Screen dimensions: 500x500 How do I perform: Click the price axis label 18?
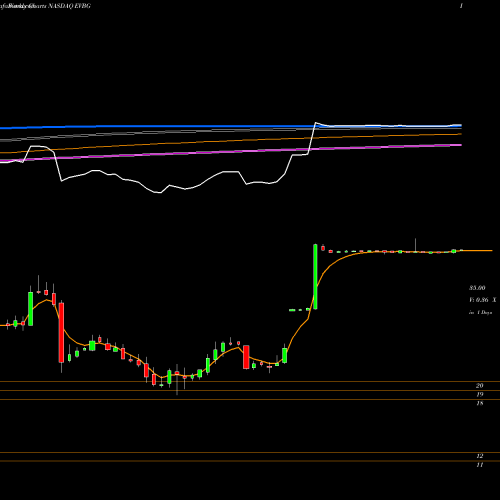(x=479, y=403)
